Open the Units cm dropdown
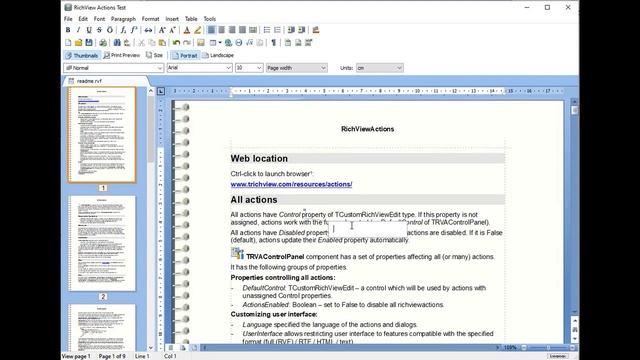The height and width of the screenshot is (360, 640). tap(399, 68)
